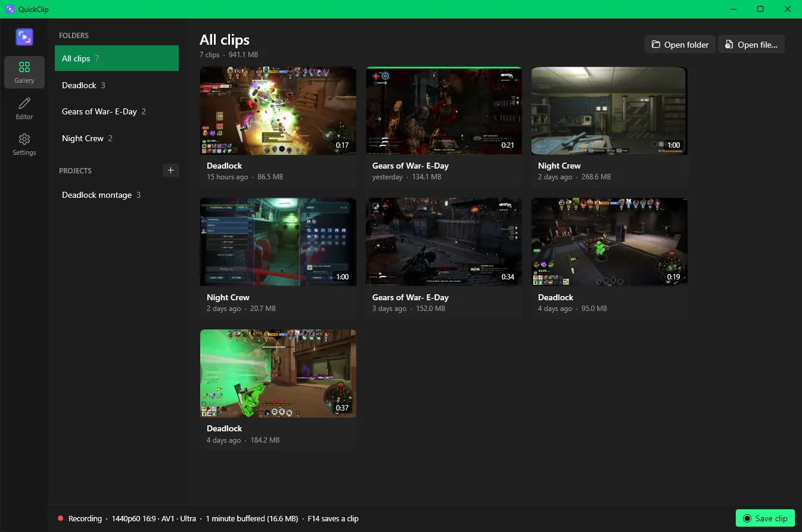This screenshot has height=532, width=802.
Task: Open the Gears of War- E-Day folder
Action: pyautogui.click(x=117, y=111)
